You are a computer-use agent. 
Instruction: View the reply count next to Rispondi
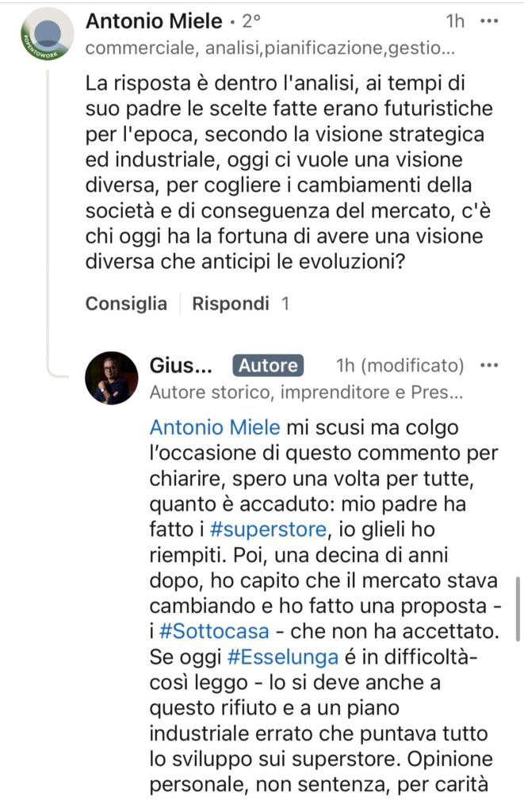coord(285,303)
